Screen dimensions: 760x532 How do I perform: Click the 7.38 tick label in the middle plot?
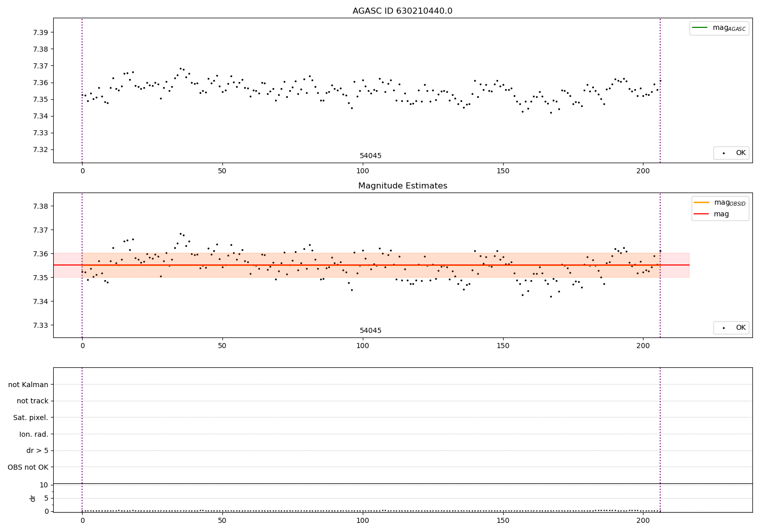coord(41,206)
